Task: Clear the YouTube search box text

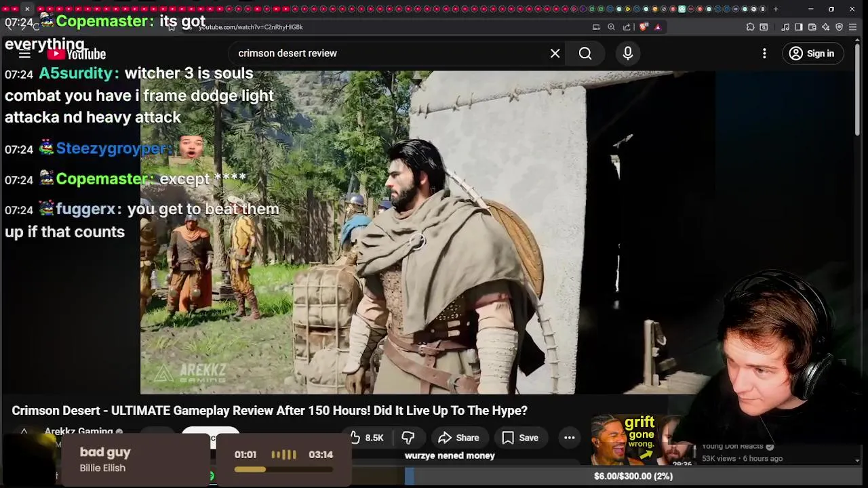Action: click(555, 54)
